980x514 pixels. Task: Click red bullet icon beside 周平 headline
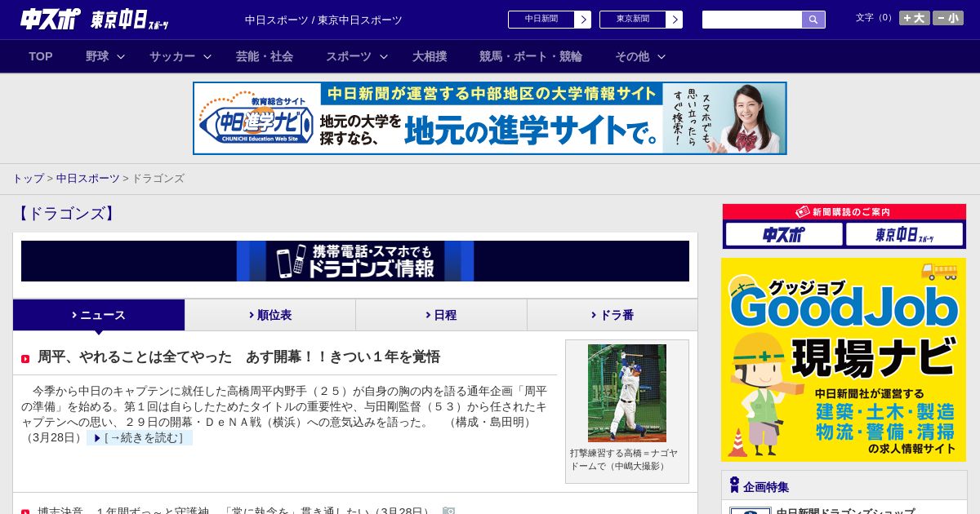pos(25,359)
